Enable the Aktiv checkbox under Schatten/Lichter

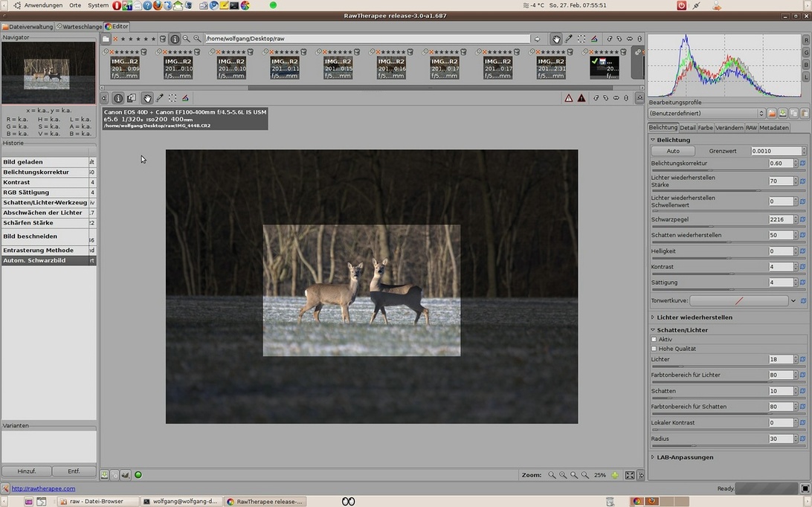tap(654, 339)
